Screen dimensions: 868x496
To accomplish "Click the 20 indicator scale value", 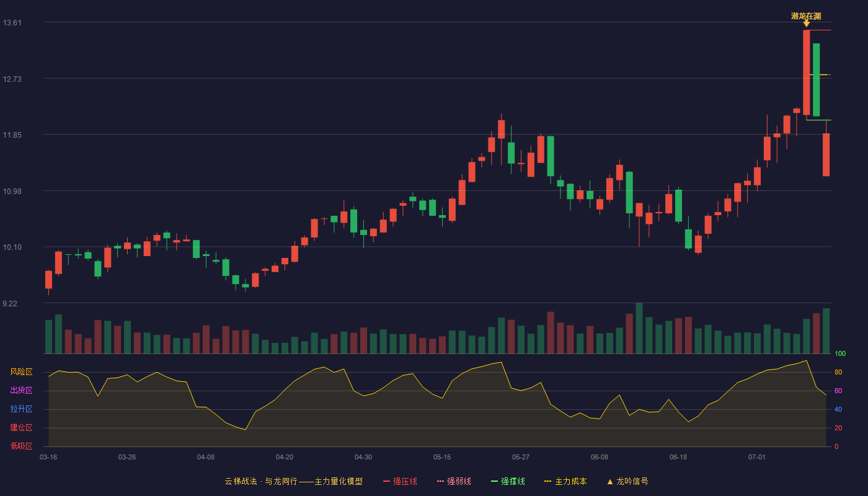I will (838, 428).
